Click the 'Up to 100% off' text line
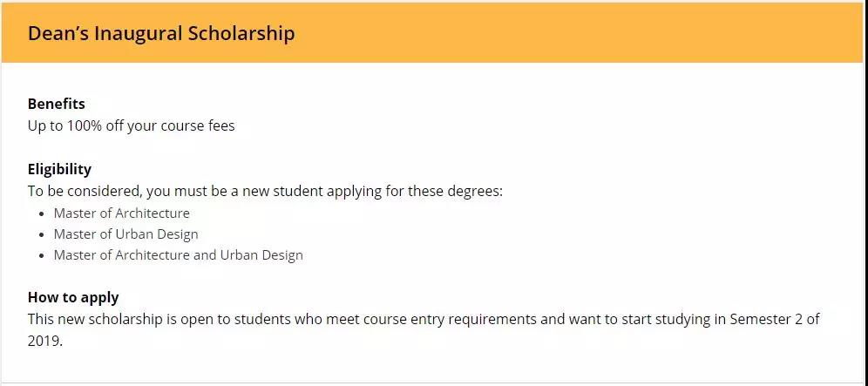The image size is (868, 386). coord(131,125)
